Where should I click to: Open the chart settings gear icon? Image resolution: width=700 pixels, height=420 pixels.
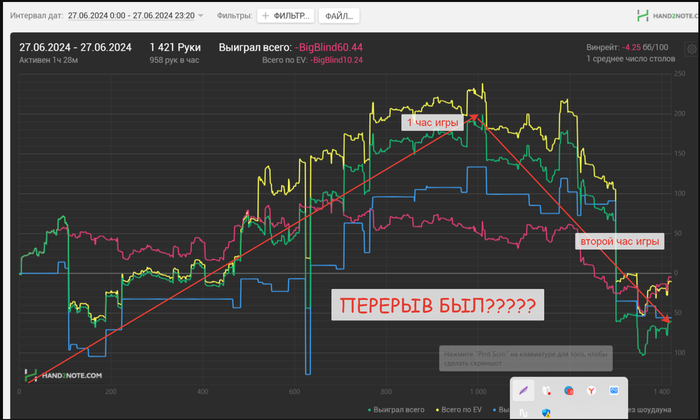tap(692, 49)
